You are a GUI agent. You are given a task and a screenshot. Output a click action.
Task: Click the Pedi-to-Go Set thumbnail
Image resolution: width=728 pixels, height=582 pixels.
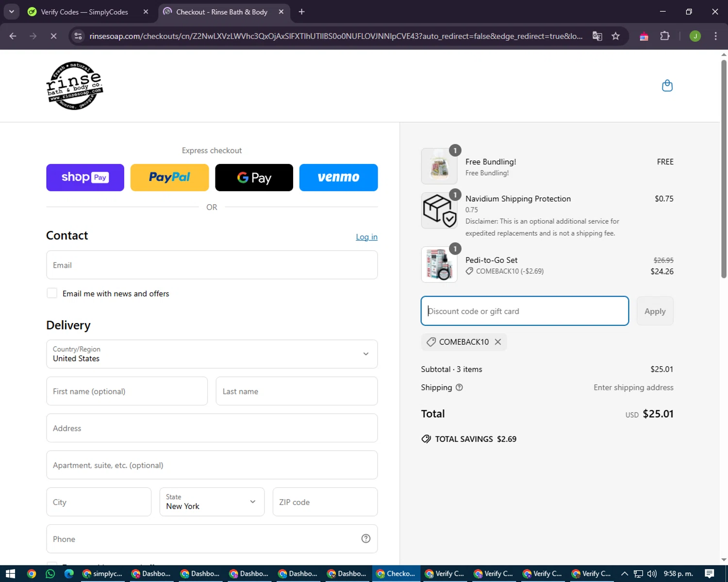[x=439, y=265]
